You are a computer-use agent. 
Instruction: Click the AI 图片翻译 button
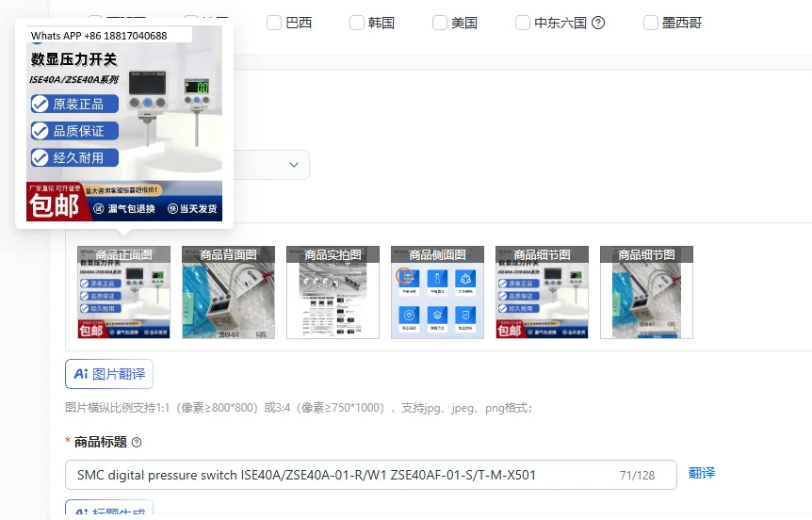pos(109,374)
